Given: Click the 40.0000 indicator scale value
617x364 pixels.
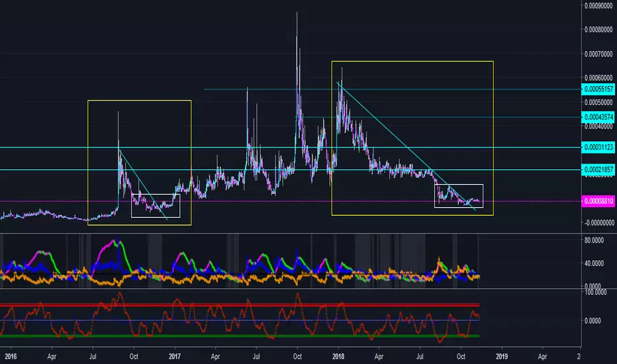Looking at the screenshot, I should point(594,263).
